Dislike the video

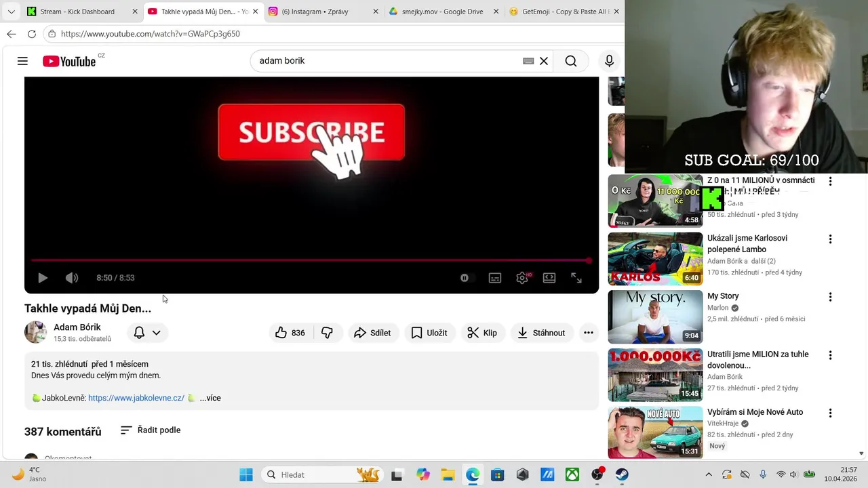tap(327, 333)
